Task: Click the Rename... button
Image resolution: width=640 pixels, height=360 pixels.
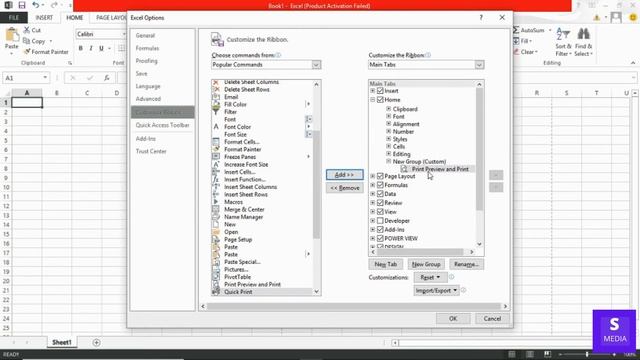Action: (466, 264)
